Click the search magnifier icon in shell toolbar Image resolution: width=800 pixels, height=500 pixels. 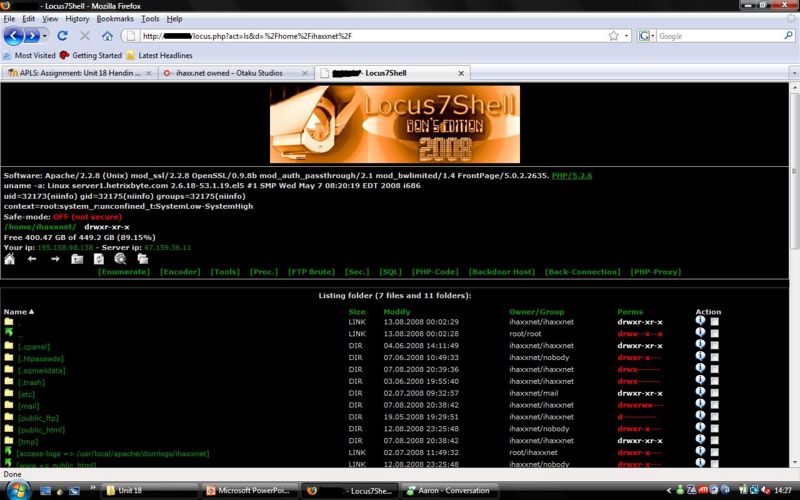(121, 258)
